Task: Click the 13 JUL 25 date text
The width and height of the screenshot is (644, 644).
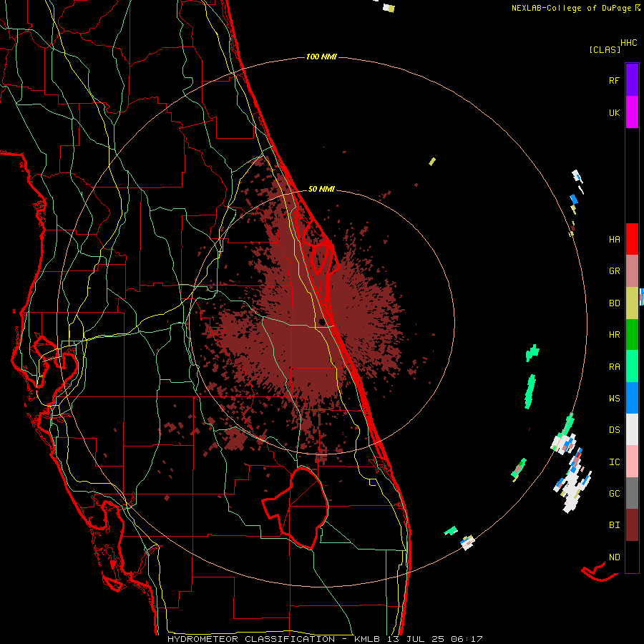Action: coord(416,639)
